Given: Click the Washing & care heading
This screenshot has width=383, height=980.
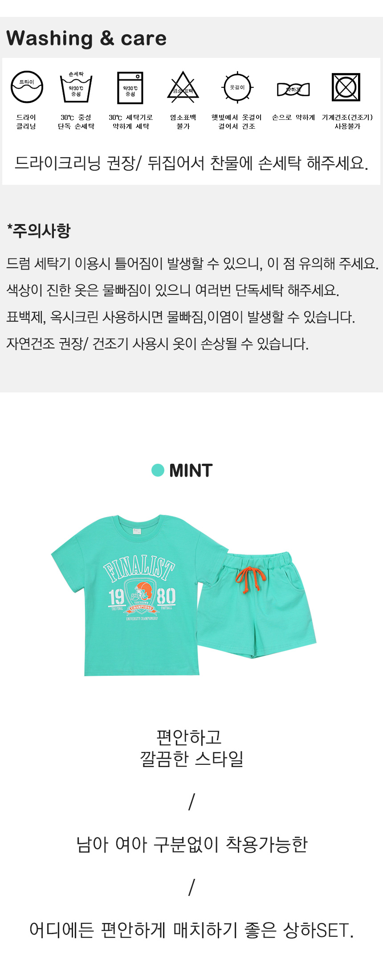Looking at the screenshot, I should [x=86, y=38].
